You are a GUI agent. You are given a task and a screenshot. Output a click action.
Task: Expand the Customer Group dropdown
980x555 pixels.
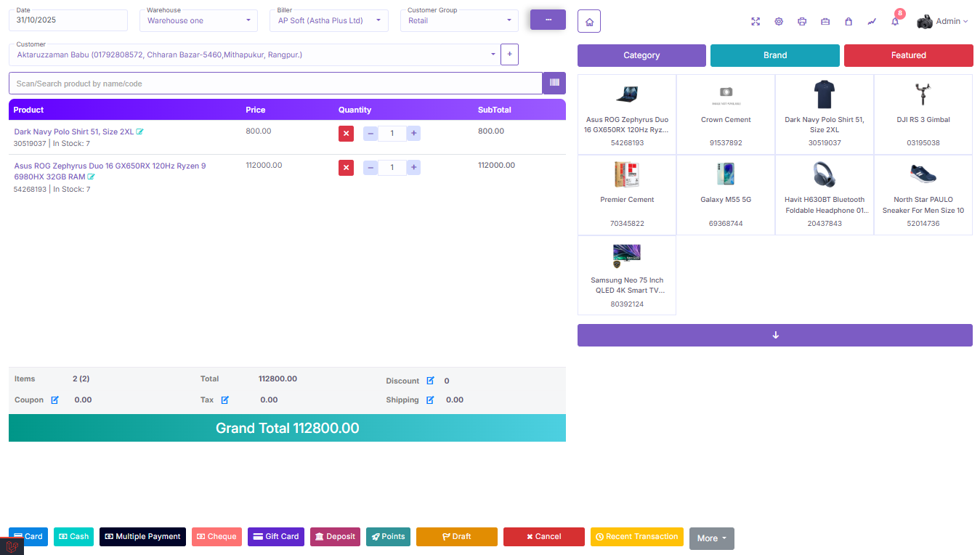(x=459, y=20)
